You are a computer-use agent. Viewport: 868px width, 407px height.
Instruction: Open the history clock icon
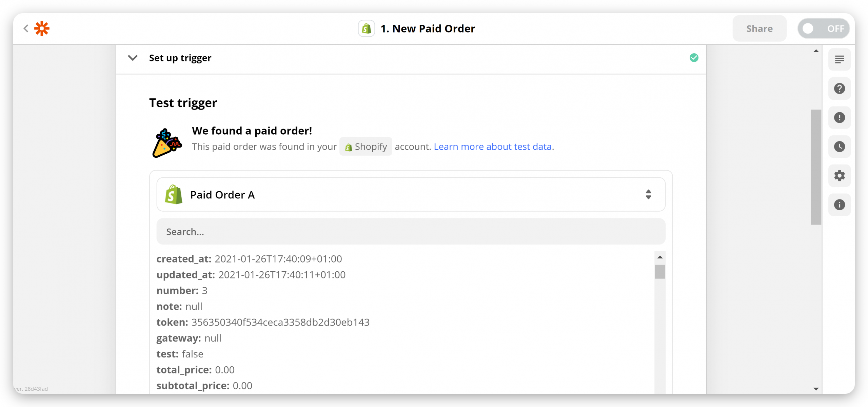840,147
